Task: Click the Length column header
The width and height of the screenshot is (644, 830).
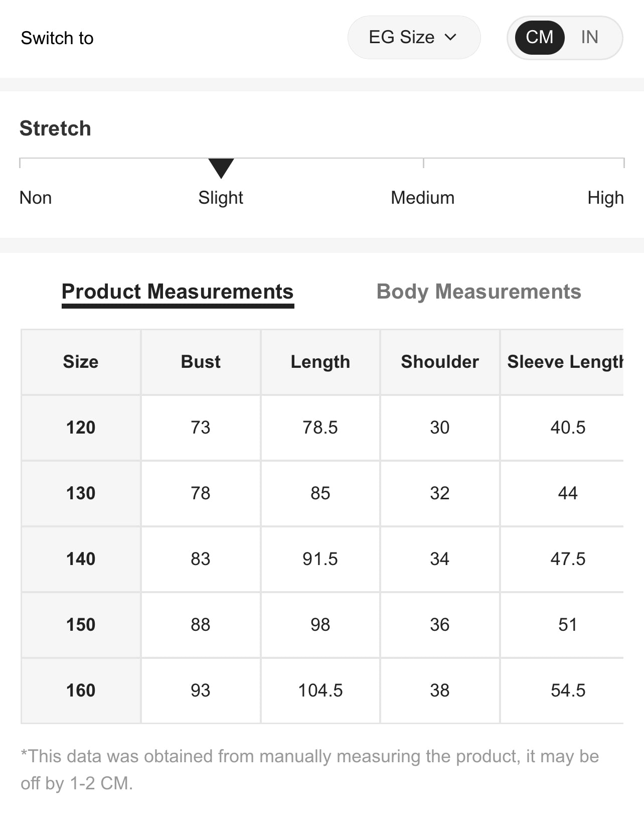Action: 320,362
